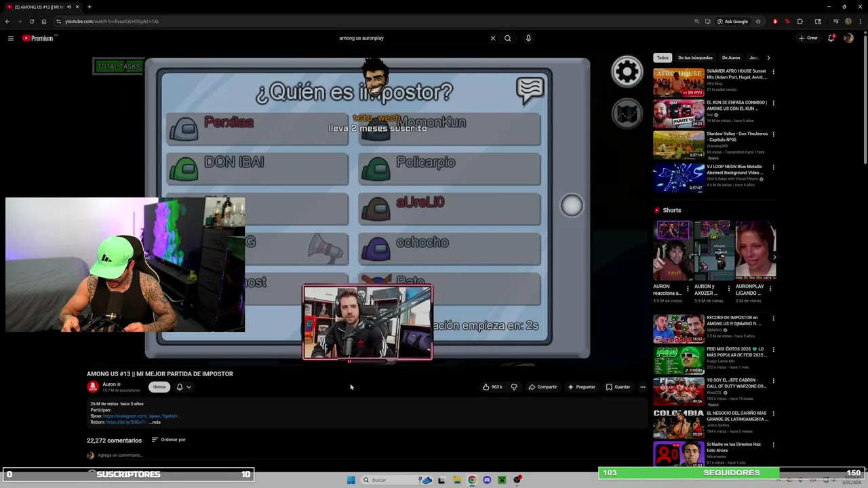Open Auron channel avatar
This screenshot has height=488, width=868.
tap(93, 387)
